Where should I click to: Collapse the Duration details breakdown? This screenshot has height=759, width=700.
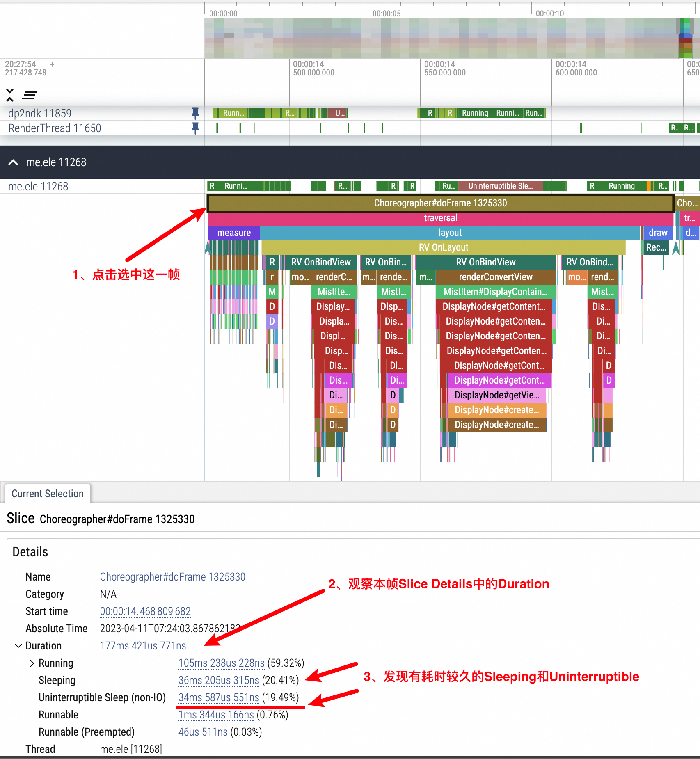(18, 646)
